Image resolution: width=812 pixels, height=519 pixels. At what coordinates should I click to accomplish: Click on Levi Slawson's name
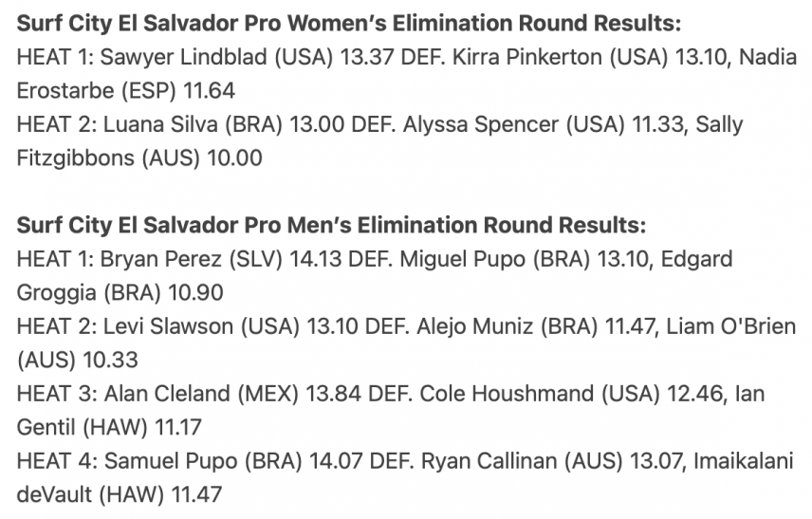click(168, 326)
